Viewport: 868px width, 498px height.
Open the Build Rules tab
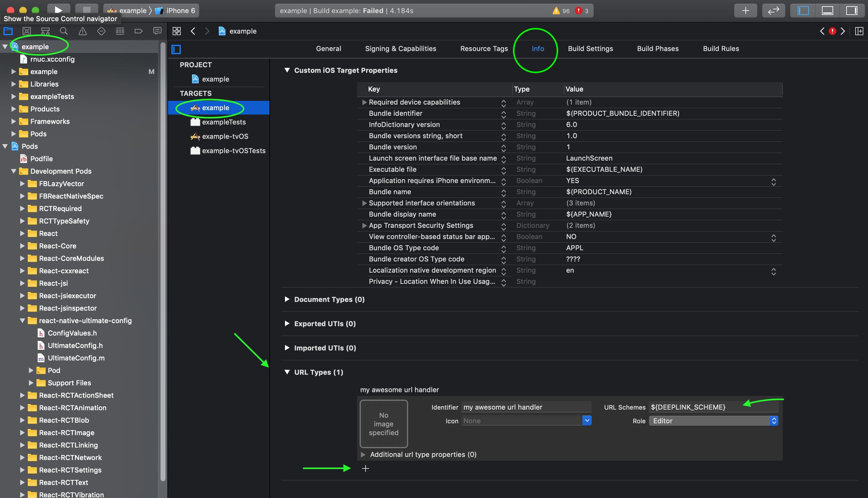pyautogui.click(x=721, y=49)
